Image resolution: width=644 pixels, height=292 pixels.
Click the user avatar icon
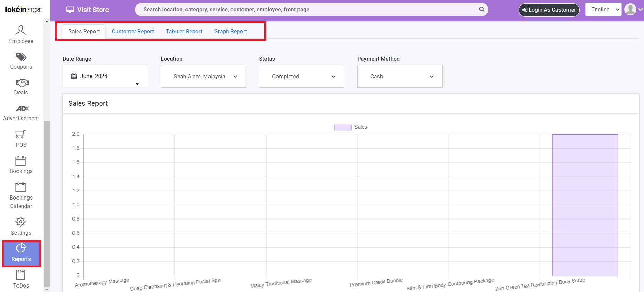click(630, 9)
